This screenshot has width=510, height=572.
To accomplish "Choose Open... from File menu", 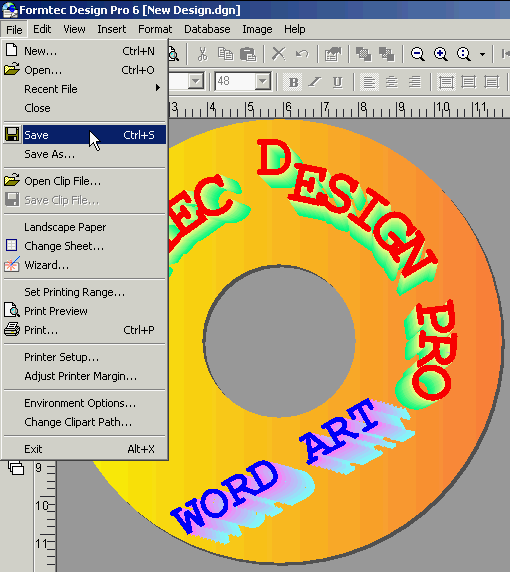I will 85,70.
